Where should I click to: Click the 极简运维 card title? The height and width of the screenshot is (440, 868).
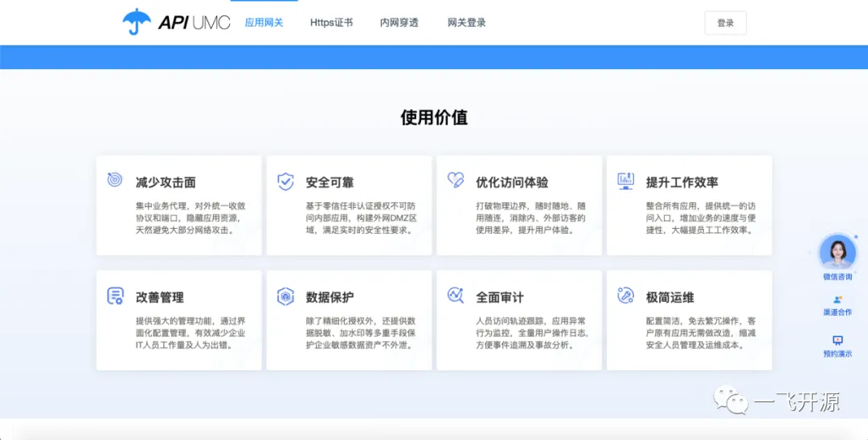pyautogui.click(x=669, y=297)
